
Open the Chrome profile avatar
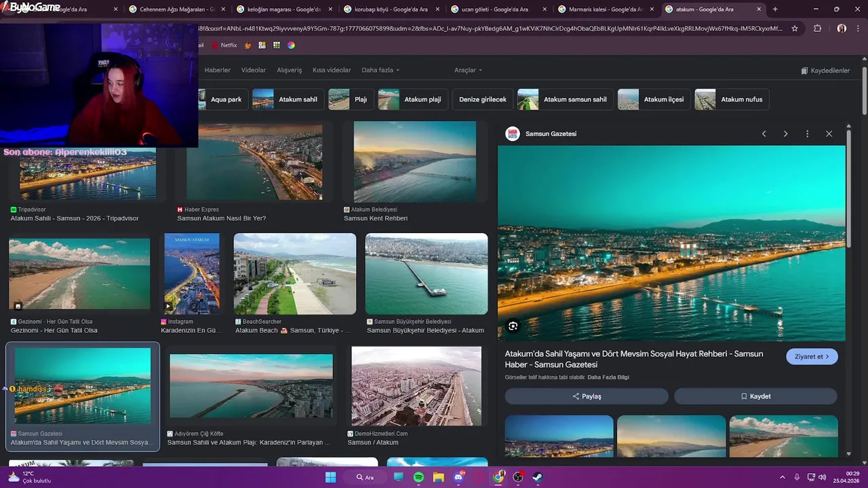click(842, 28)
